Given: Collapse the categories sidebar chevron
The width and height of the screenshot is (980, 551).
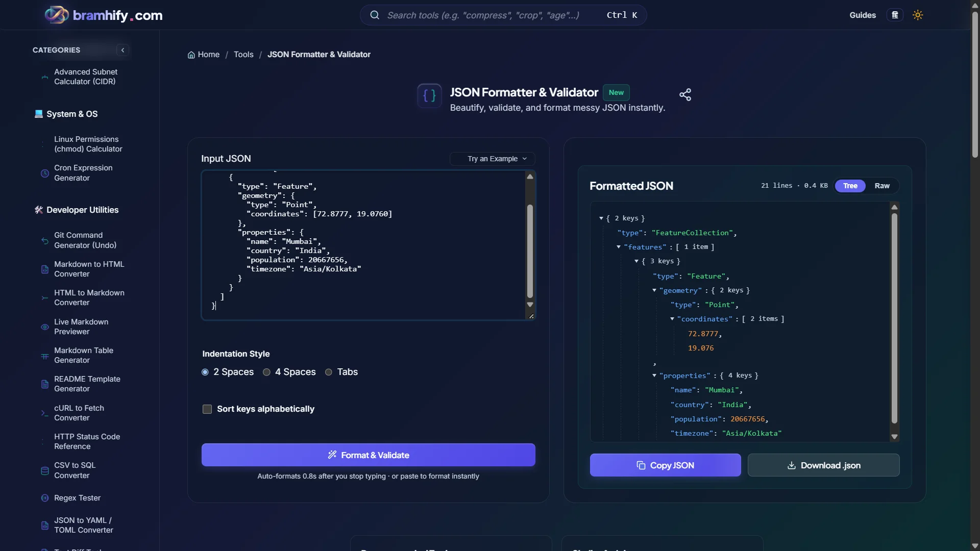Looking at the screenshot, I should coord(122,50).
